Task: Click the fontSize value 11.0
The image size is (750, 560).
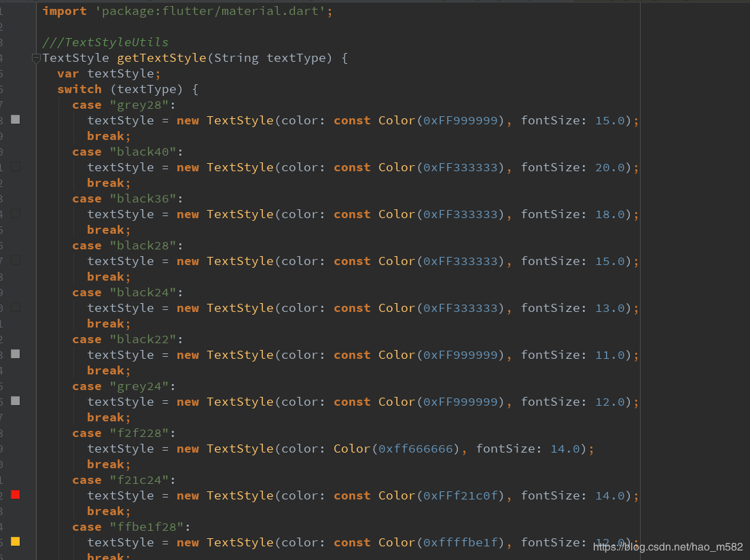Action: pos(610,355)
